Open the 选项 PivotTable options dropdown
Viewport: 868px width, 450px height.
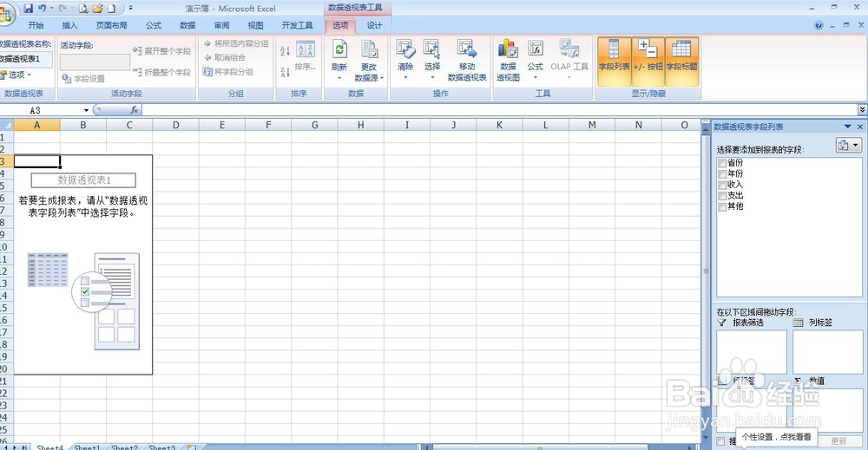16,75
